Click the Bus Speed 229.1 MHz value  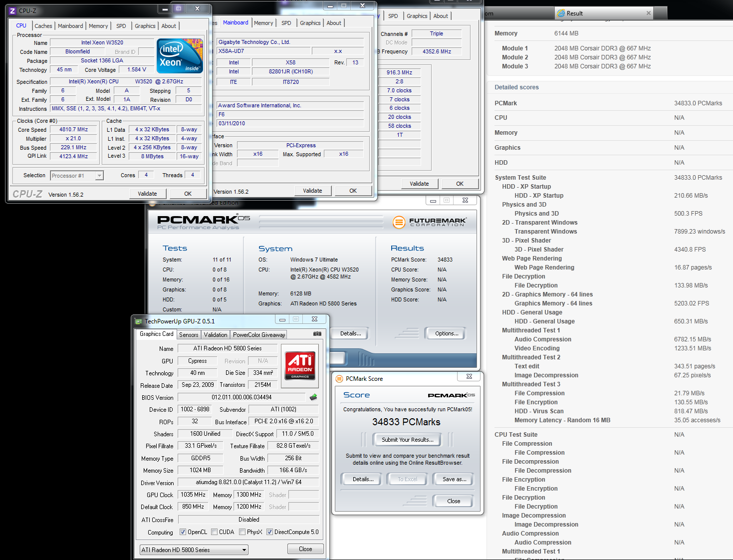click(73, 147)
